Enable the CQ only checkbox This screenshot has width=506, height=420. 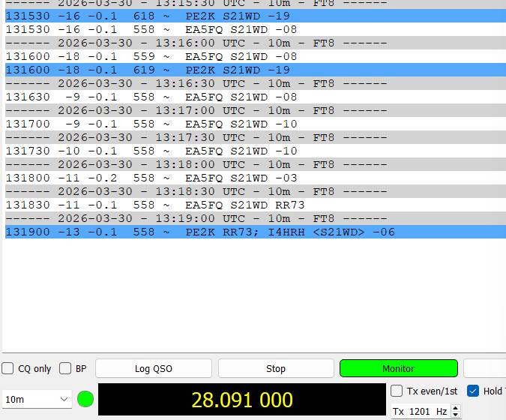(x=8, y=368)
